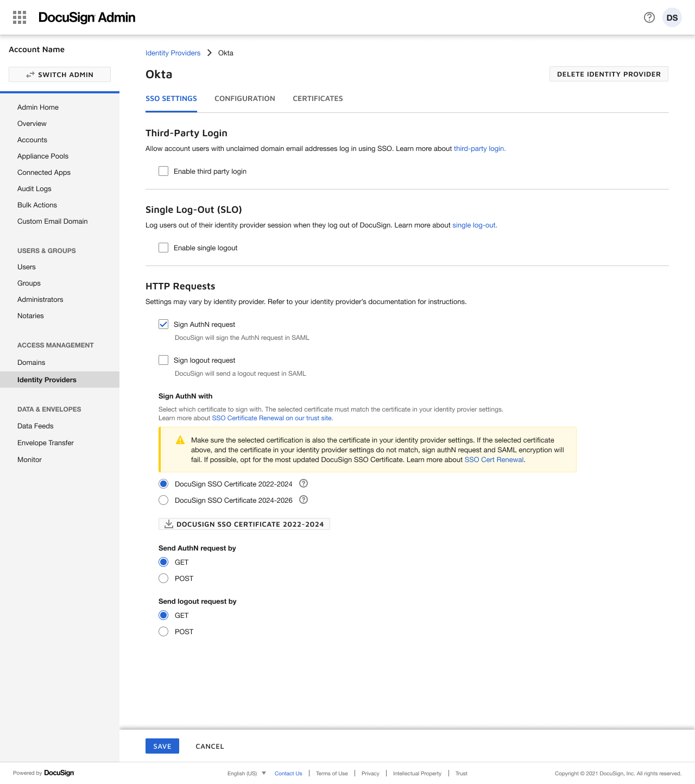Uncheck Sign AuthN request
The width and height of the screenshot is (695, 784).
163,324
